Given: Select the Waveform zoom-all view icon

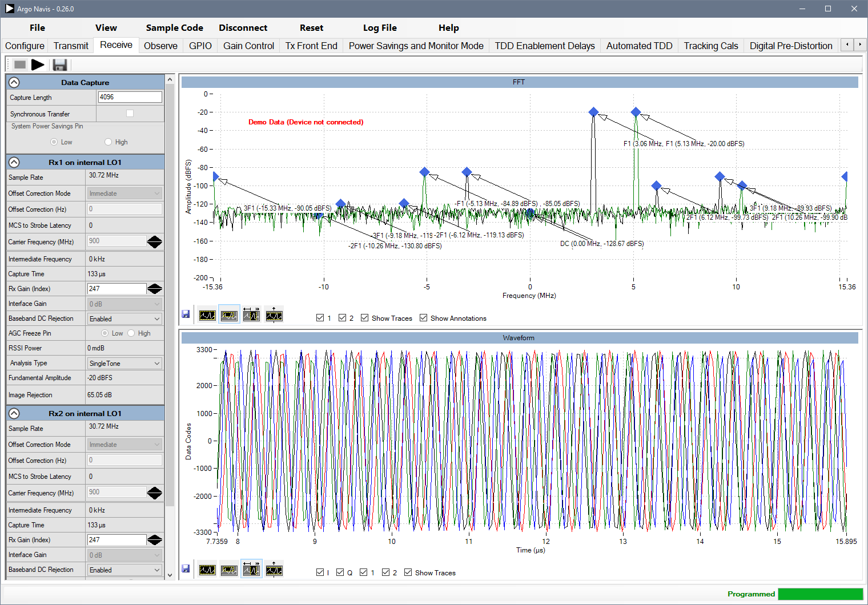Looking at the screenshot, I should (x=207, y=570).
